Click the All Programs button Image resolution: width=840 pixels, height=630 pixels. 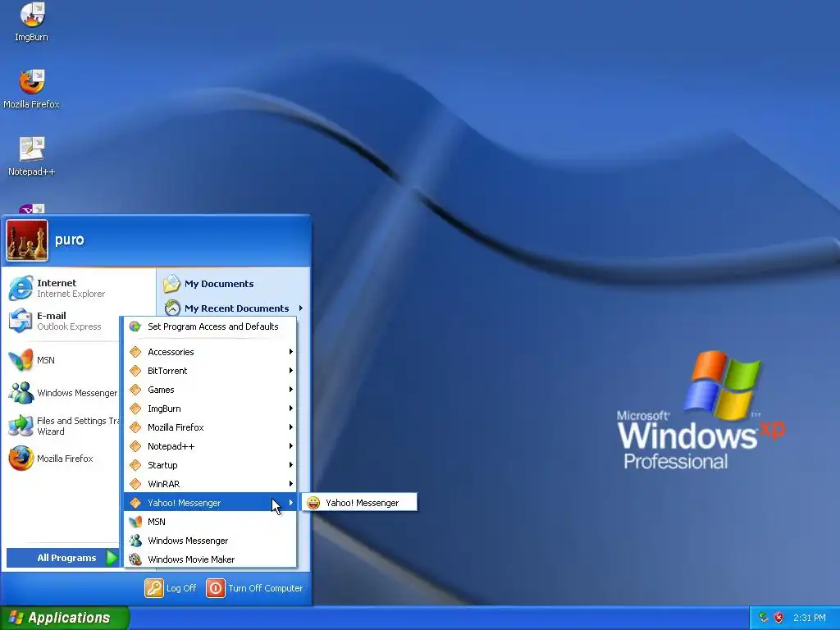(62, 558)
